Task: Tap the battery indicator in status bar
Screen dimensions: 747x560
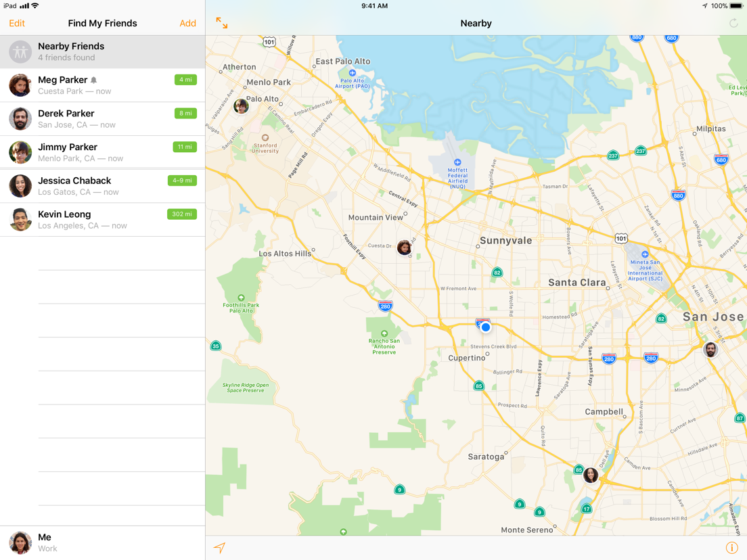Action: 736,5
